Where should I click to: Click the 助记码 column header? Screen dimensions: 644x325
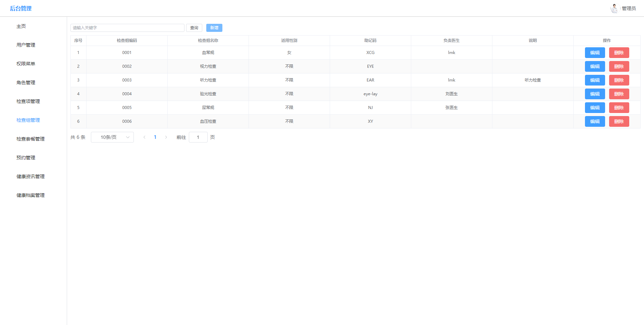click(x=370, y=41)
